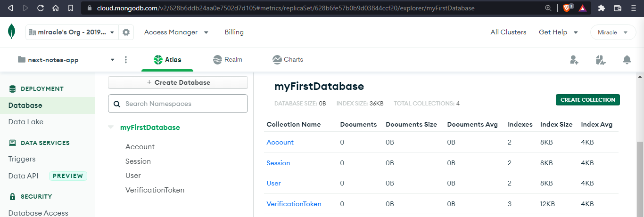Open User collection link in table
Screen dimensions: 644x217
click(x=273, y=183)
